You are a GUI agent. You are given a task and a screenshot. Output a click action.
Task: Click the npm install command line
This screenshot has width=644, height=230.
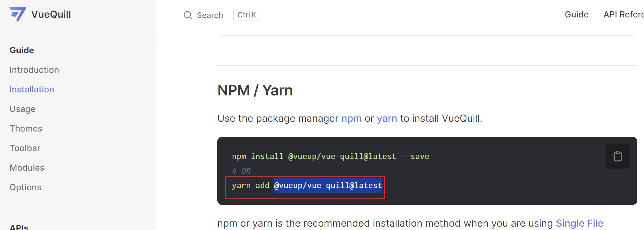point(331,156)
